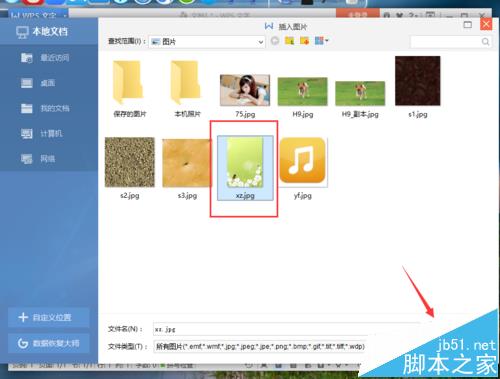Screen dimensions: 500x379
Task: Maximize the 插入图片 dialog
Action: coord(468,25)
